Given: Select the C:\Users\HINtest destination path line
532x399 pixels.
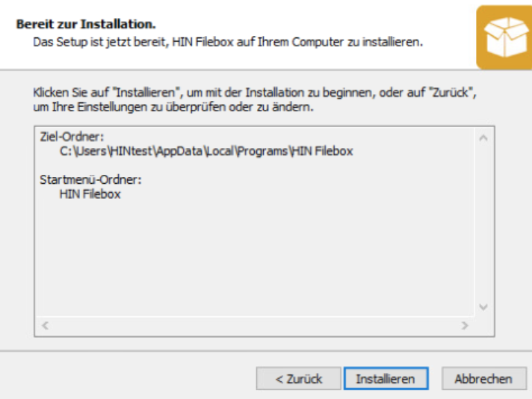Looking at the screenshot, I should click(206, 151).
